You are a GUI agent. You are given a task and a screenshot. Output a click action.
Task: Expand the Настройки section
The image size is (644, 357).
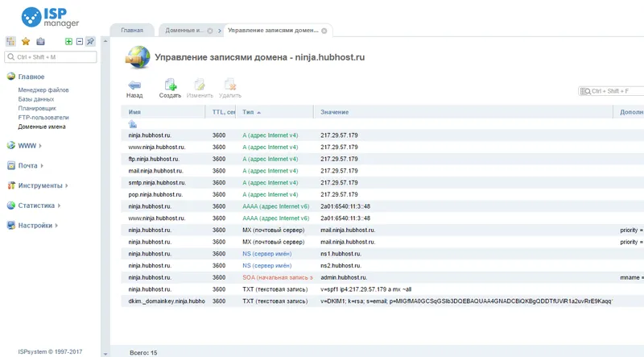point(38,226)
